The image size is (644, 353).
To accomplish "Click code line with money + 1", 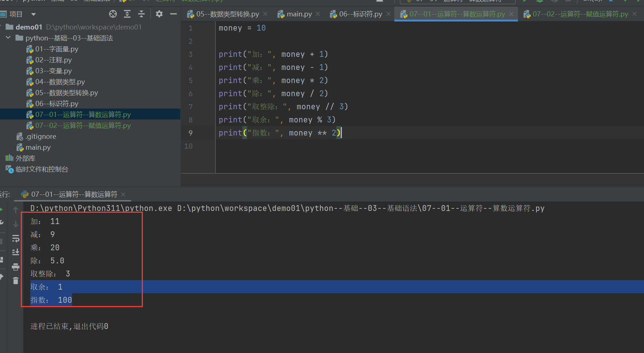I will (273, 54).
